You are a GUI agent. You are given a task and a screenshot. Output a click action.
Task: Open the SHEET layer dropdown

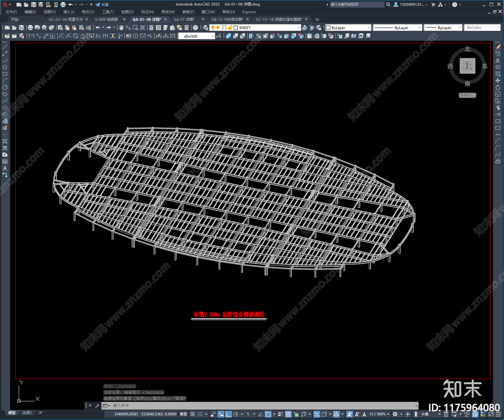point(298,28)
